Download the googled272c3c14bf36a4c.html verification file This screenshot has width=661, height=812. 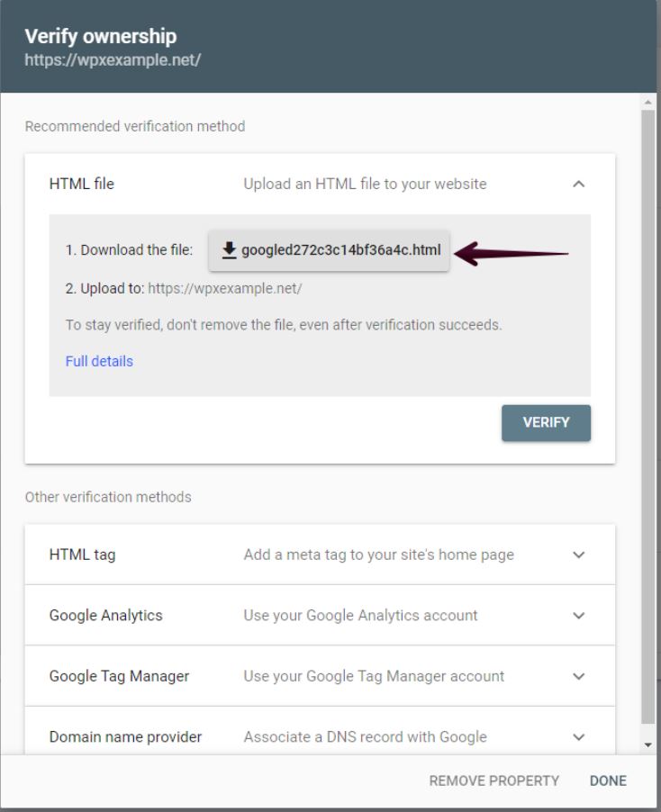329,250
